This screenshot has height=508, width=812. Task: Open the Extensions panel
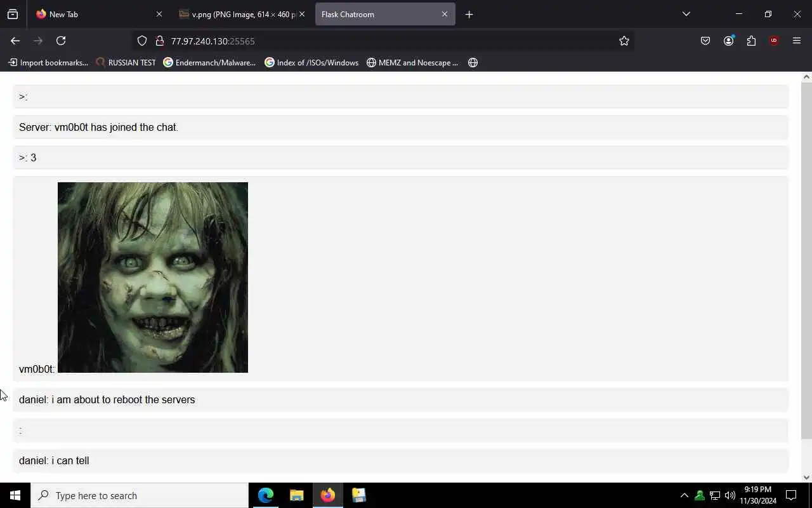751,41
